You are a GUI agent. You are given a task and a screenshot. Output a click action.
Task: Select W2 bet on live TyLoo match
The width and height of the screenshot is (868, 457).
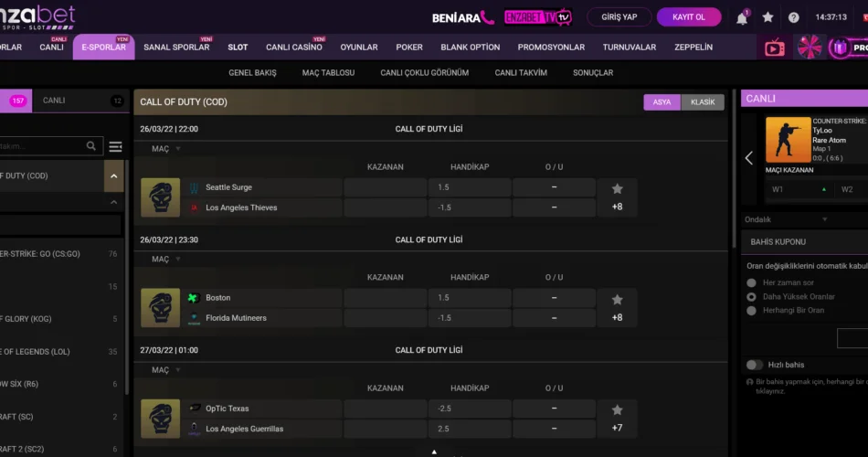tap(852, 189)
